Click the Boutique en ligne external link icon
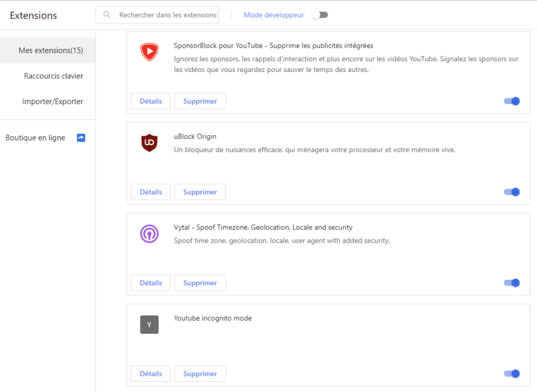The image size is (537, 392). tap(81, 138)
